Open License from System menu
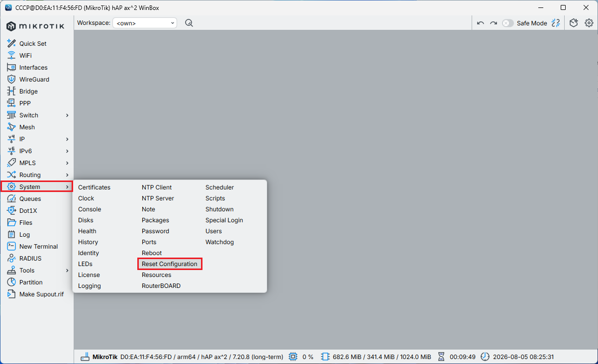The width and height of the screenshot is (598, 364). (x=89, y=275)
